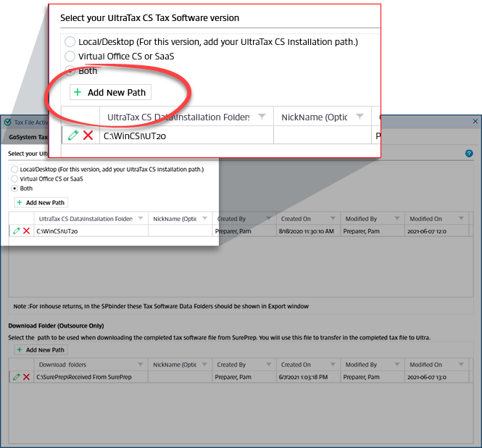This screenshot has height=448, width=482.
Task: Open Modified On filter in Download folders table
Action: click(x=461, y=365)
